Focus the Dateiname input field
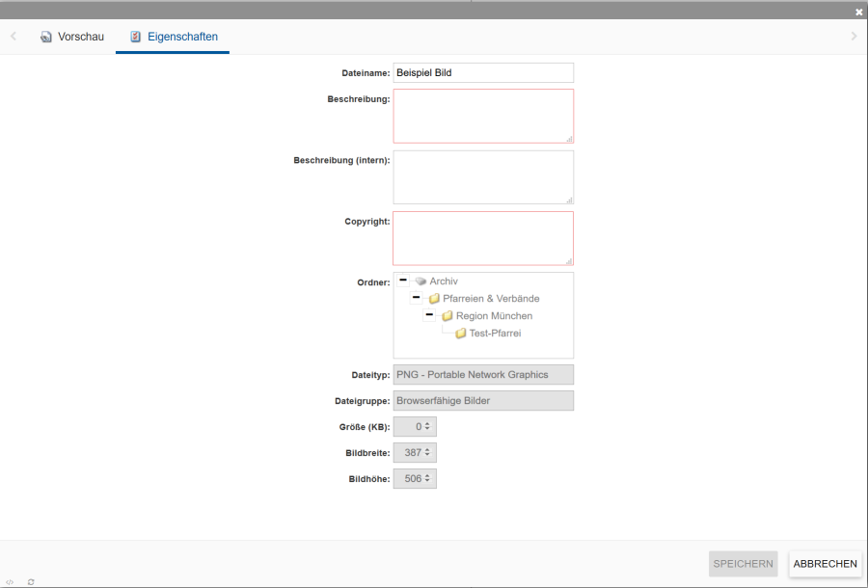The height and width of the screenshot is (588, 868). (482, 73)
